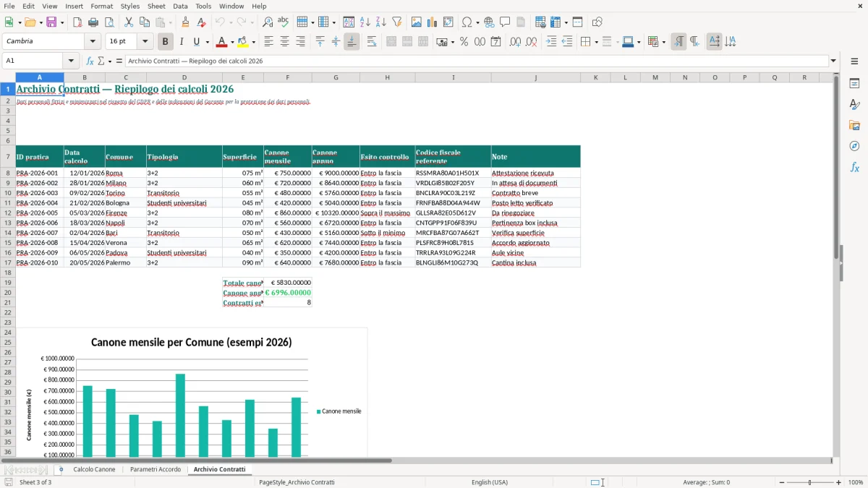Image resolution: width=868 pixels, height=488 pixels.
Task: Toggle align left
Action: pyautogui.click(x=268, y=41)
